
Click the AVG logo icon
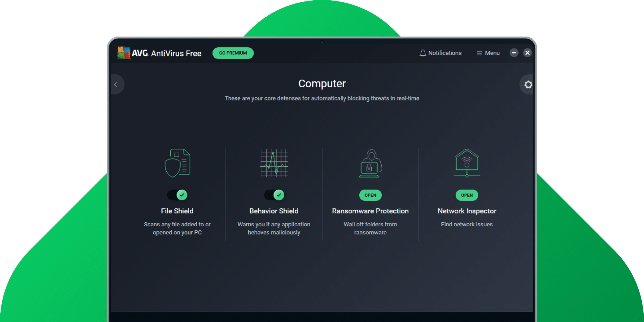click(x=124, y=53)
